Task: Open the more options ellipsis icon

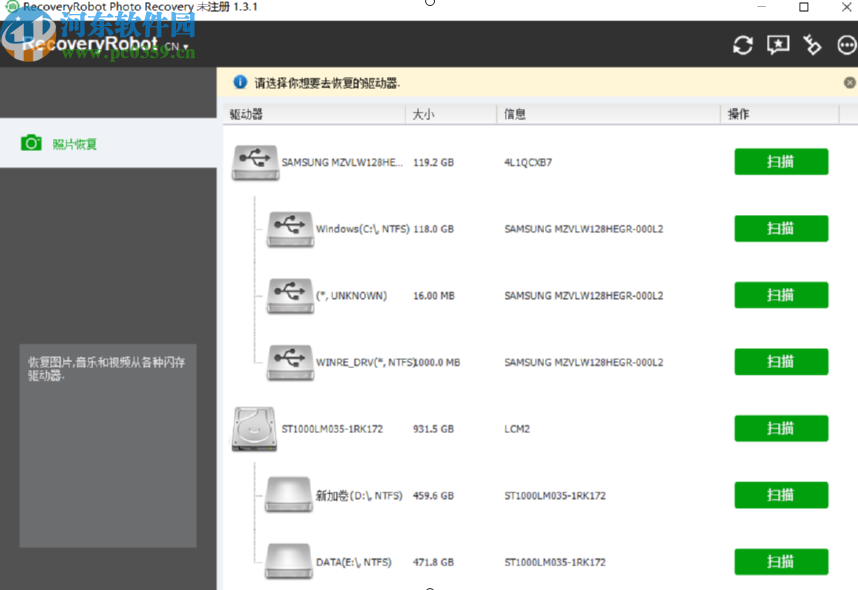Action: pyautogui.click(x=847, y=45)
